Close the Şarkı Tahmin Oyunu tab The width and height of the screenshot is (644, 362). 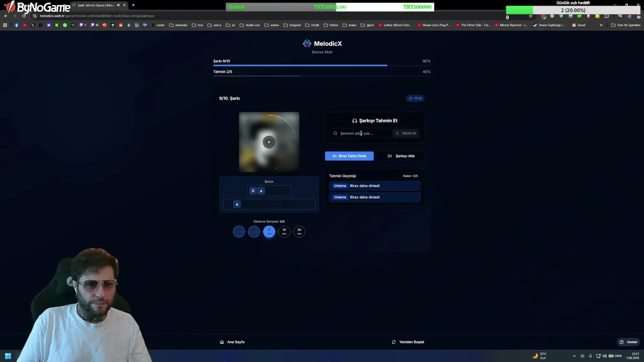(x=124, y=5)
